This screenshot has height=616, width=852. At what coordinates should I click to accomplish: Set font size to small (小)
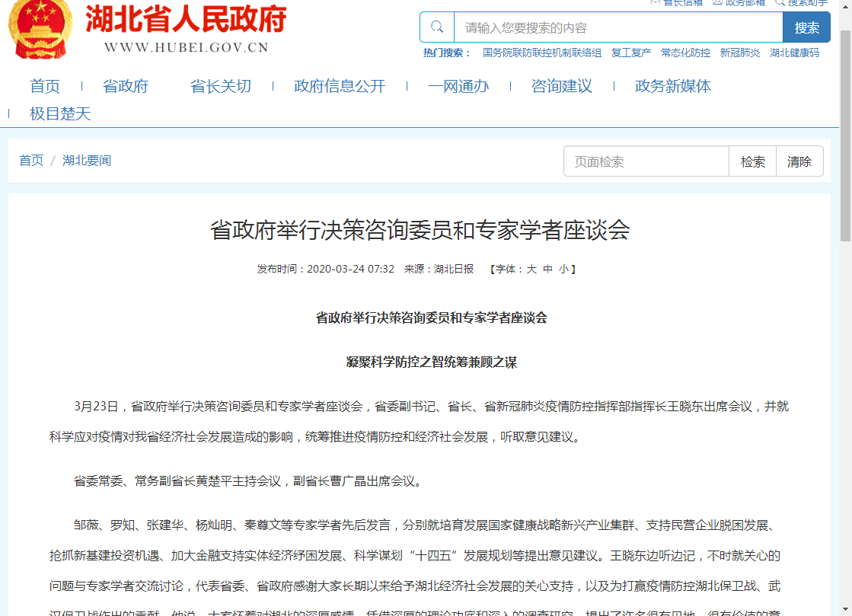(x=563, y=269)
